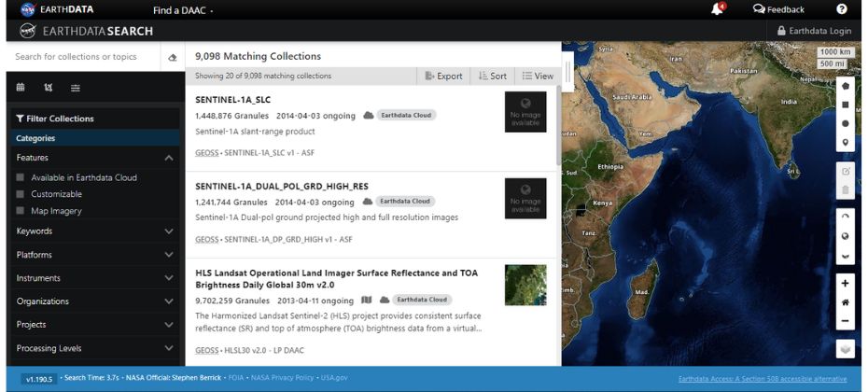Screen dimensions: 868x392
Task: Click the cloud icon on the SENTINEL-1A_DUAL_POL_GRD_HIGH_RES row
Action: (x=368, y=202)
